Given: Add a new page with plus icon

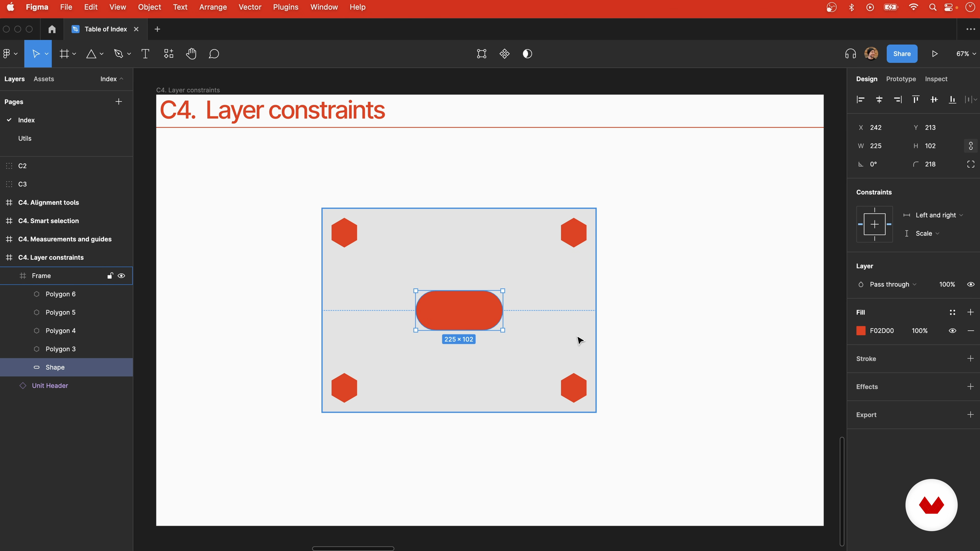Looking at the screenshot, I should 119,102.
